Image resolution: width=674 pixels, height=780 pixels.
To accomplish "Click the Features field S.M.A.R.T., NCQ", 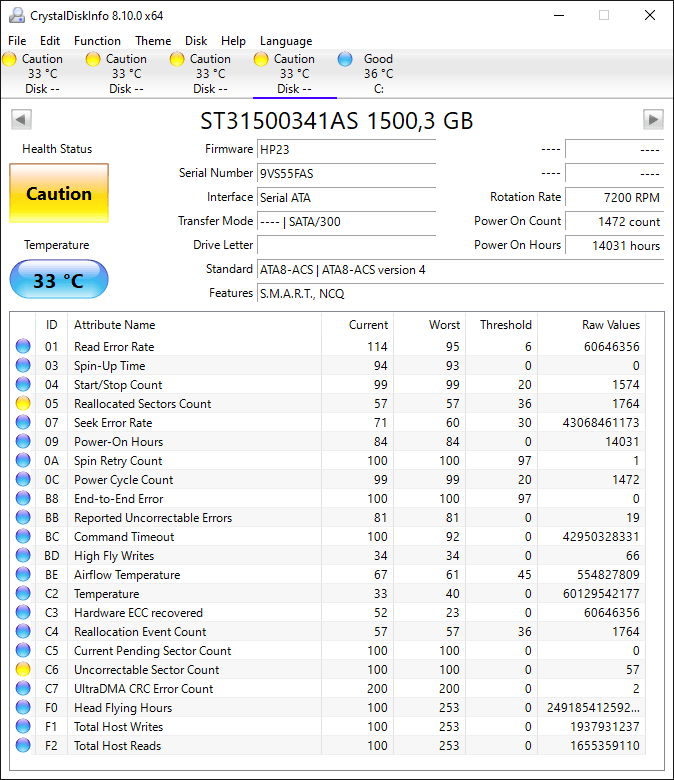I will tap(461, 293).
